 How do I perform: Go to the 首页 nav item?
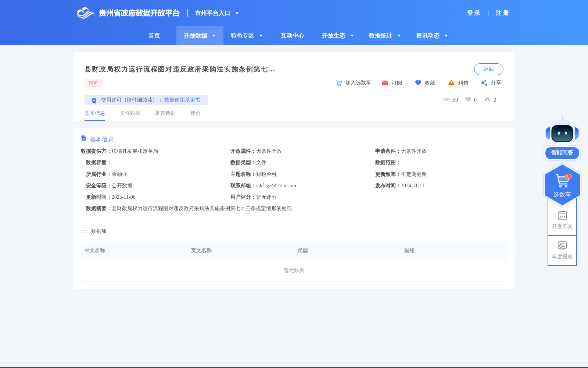[x=154, y=36]
